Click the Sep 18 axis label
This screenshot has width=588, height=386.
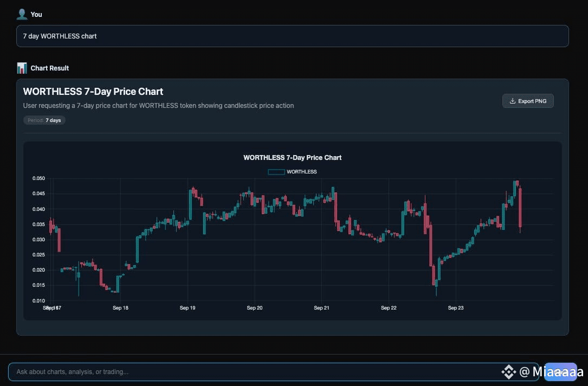pyautogui.click(x=120, y=307)
